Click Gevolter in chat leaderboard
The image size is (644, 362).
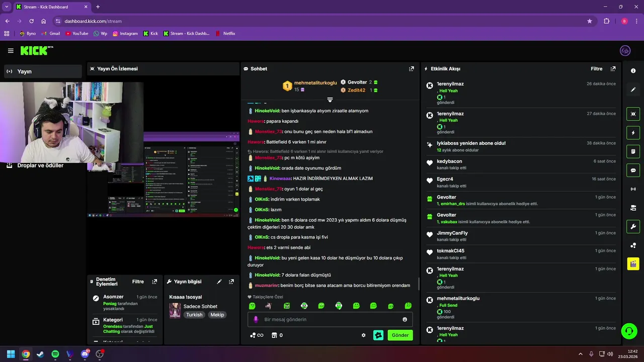point(357,82)
